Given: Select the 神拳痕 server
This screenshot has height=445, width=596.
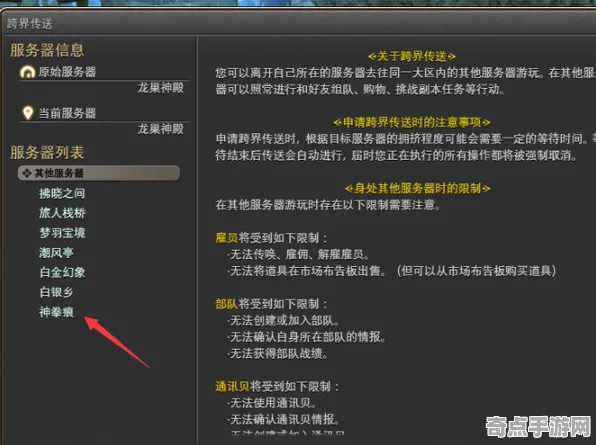Looking at the screenshot, I should pyautogui.click(x=56, y=312).
